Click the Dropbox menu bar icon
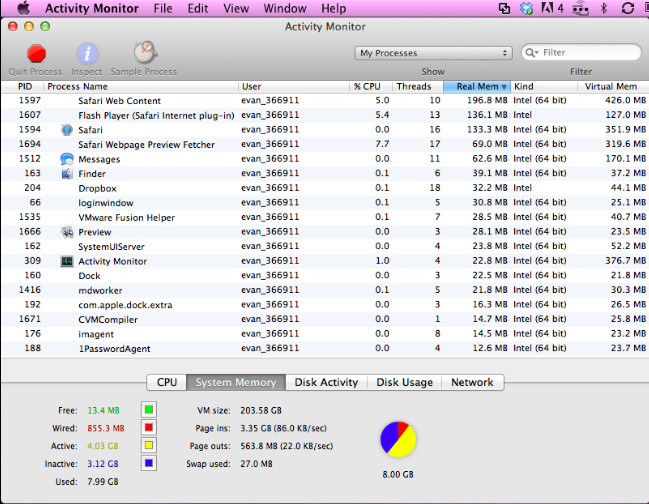 (526, 8)
